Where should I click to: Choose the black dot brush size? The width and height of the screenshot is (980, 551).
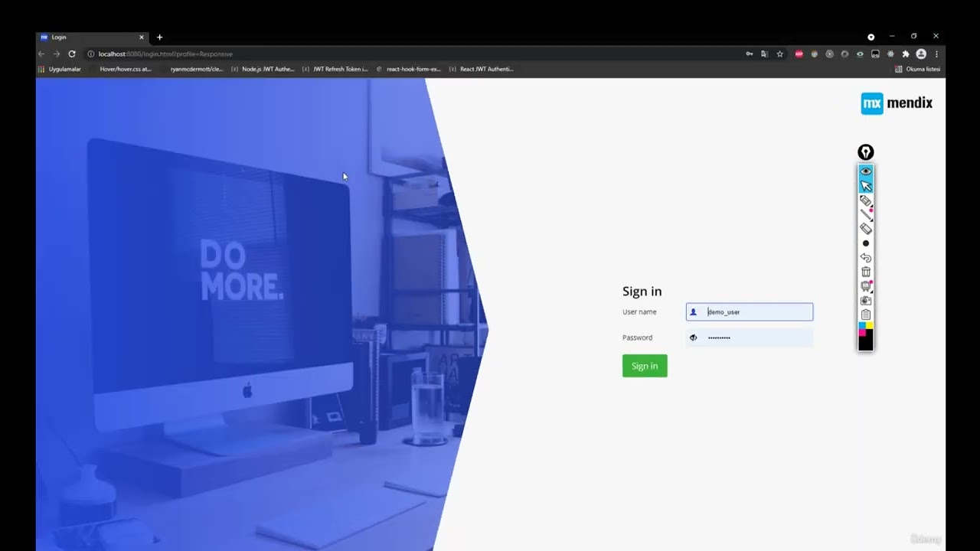pos(866,243)
